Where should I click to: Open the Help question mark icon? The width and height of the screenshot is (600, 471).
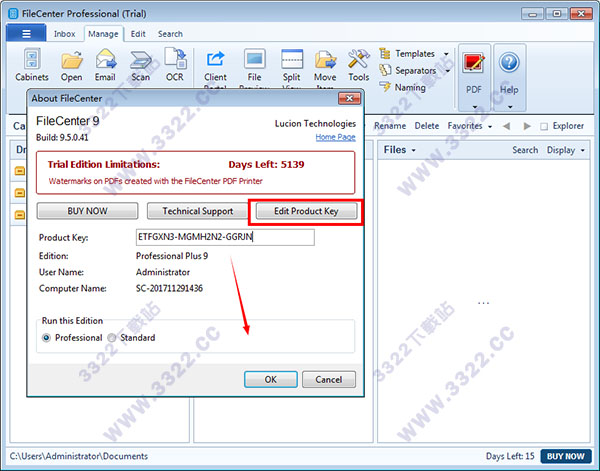coord(509,62)
